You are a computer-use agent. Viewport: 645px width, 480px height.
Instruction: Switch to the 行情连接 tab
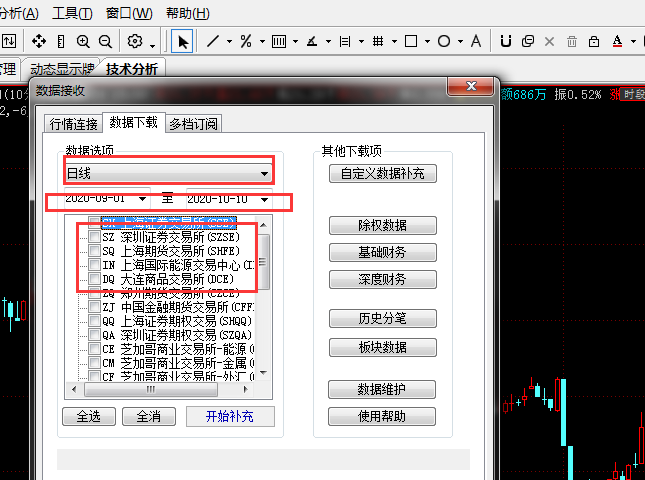point(74,124)
